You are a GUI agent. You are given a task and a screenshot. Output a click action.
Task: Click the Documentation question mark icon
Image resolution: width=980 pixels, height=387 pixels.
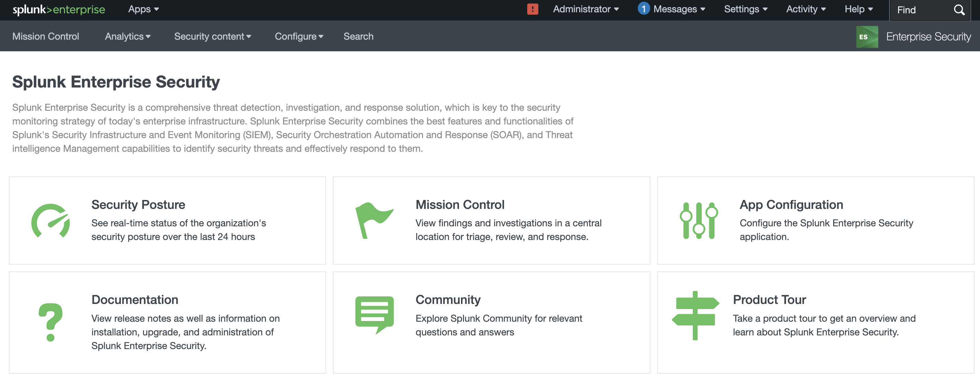[x=51, y=322]
